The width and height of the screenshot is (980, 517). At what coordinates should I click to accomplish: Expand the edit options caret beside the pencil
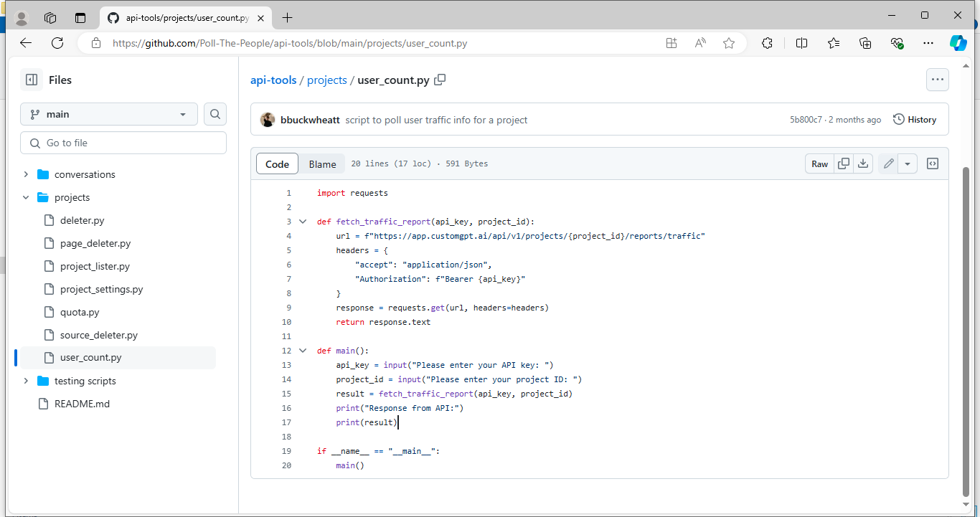(908, 163)
